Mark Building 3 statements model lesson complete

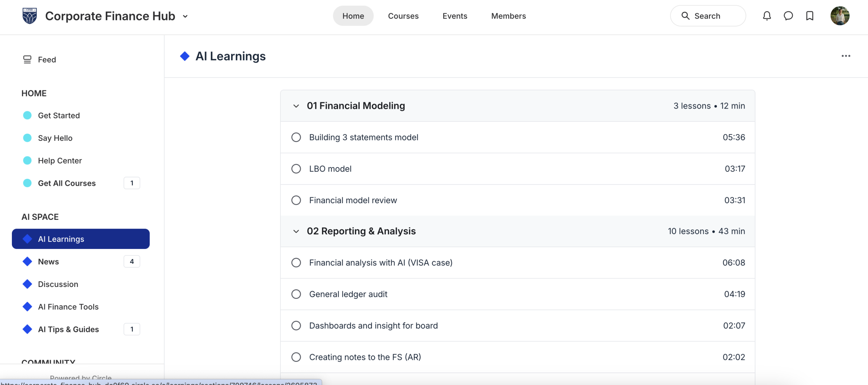(296, 137)
